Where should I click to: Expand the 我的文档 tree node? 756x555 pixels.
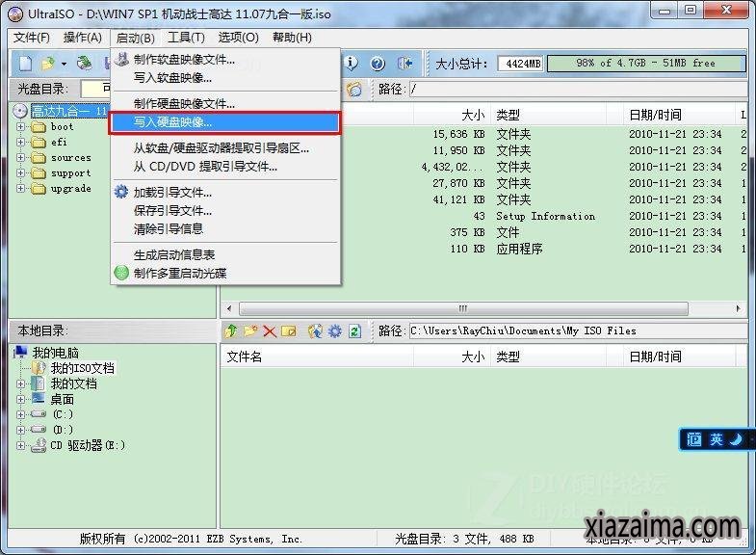click(21, 383)
